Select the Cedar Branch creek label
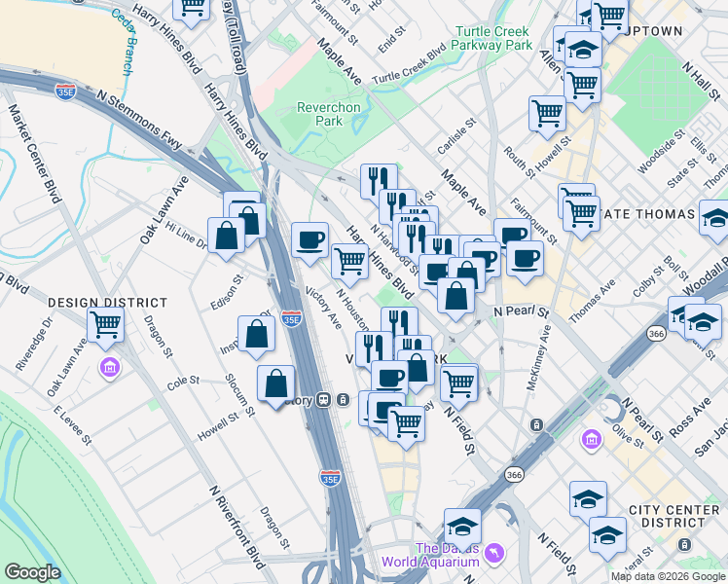 tap(124, 43)
